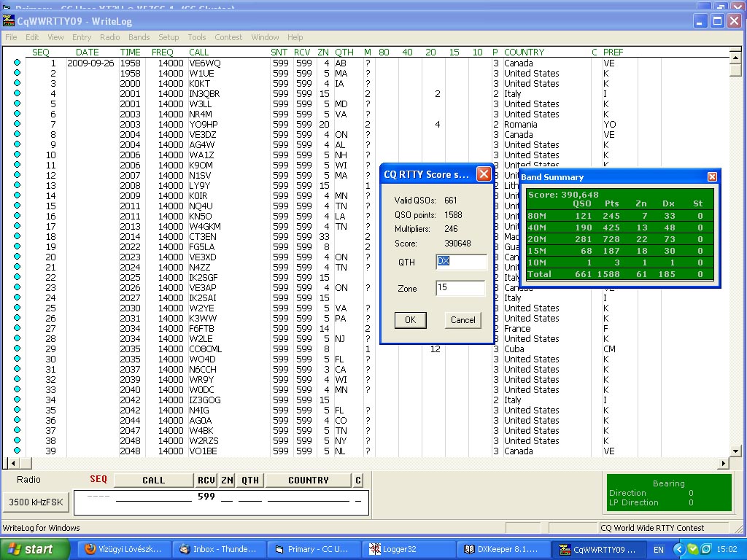Click OK in the CQ RTTY Score dialog
Screen dimensions: 747x560
410,320
